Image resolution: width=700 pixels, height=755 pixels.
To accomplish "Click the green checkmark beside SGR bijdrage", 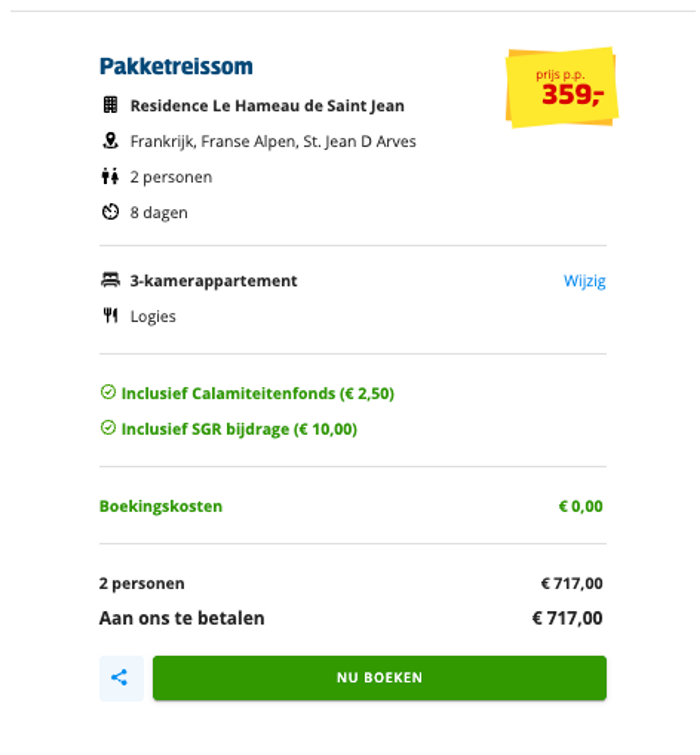I will click(x=109, y=428).
